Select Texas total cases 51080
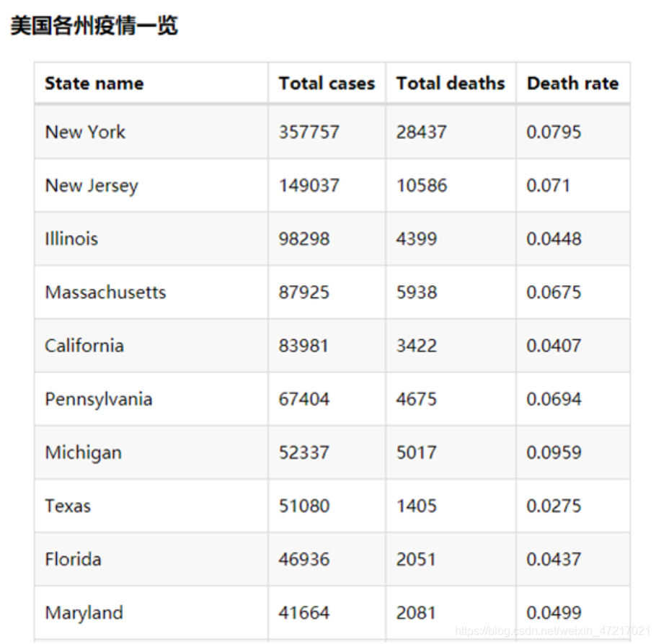The width and height of the screenshot is (656, 644). click(304, 506)
